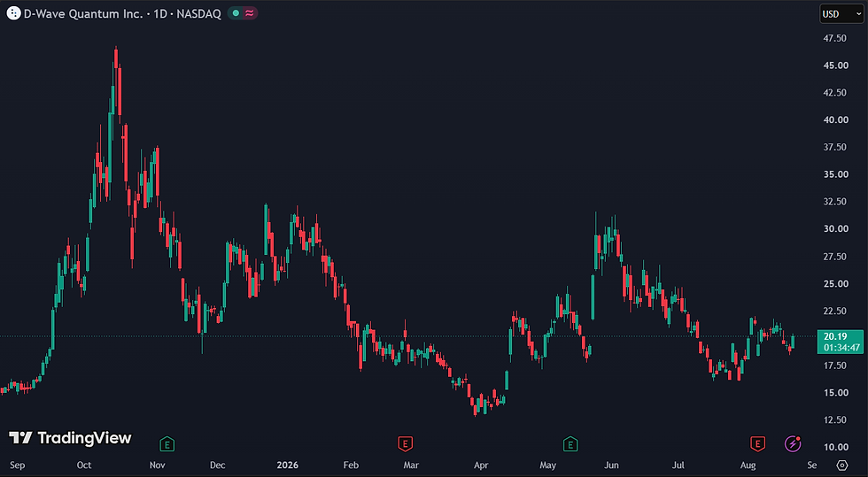Click the D-Wave Quantum company logo icon

coord(13,13)
